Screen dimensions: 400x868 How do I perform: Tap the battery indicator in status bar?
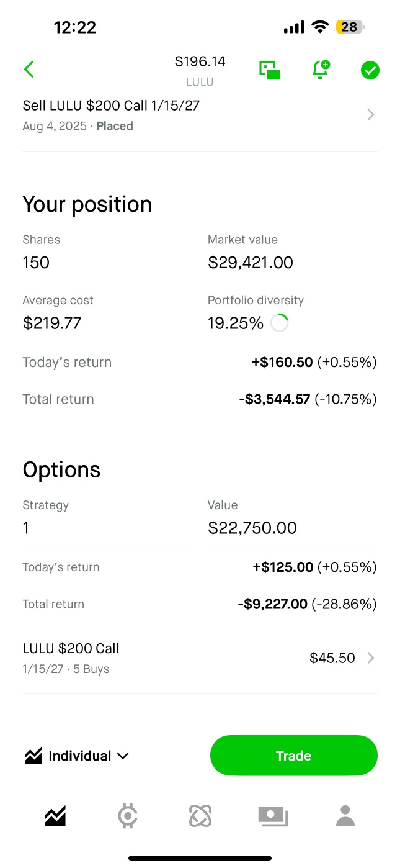(x=350, y=27)
